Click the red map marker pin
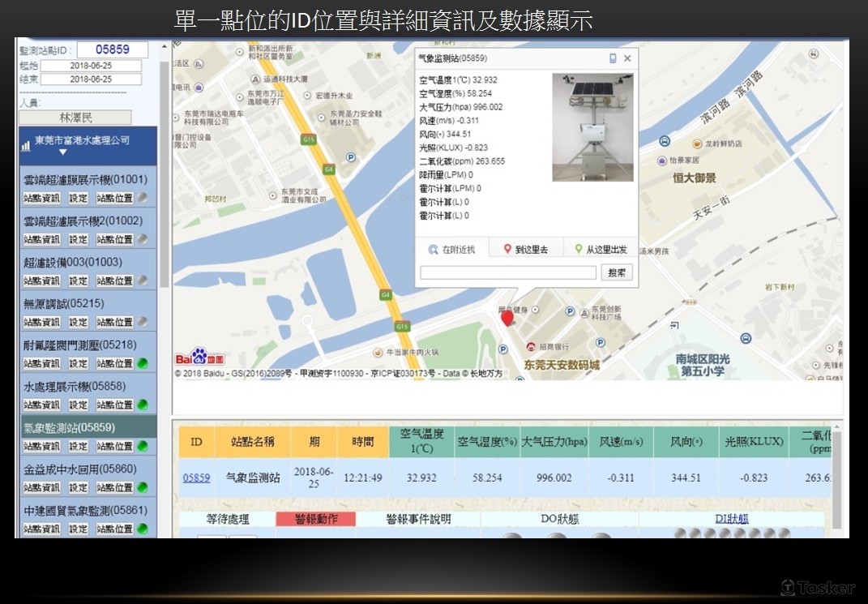Screen dimensions: 868x604 [x=507, y=317]
